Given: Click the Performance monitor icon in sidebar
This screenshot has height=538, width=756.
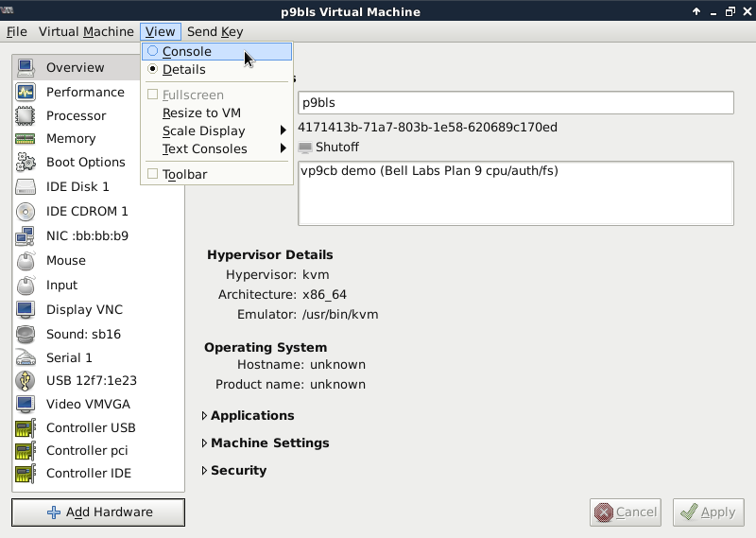Looking at the screenshot, I should tap(26, 92).
